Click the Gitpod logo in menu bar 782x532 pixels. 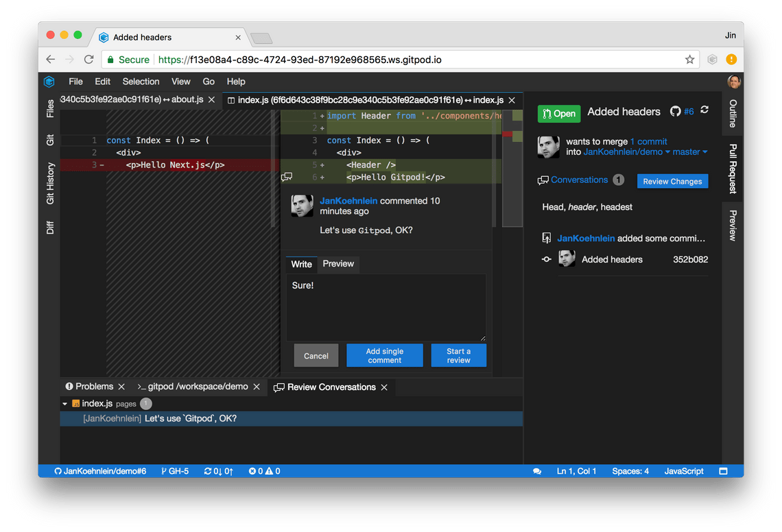(x=49, y=82)
